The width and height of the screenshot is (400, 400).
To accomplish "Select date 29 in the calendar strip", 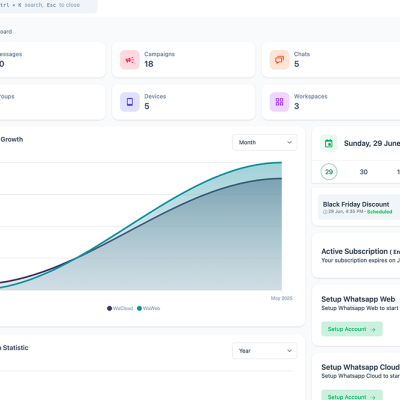I will pos(329,172).
